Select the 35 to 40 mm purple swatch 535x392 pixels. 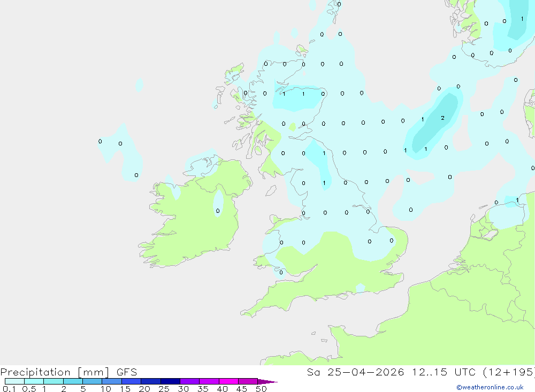tap(209, 381)
